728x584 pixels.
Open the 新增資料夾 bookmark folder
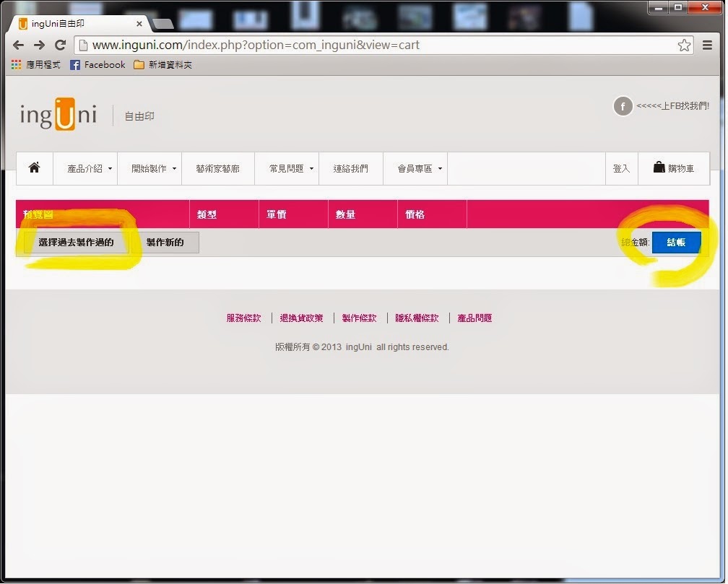[163, 64]
